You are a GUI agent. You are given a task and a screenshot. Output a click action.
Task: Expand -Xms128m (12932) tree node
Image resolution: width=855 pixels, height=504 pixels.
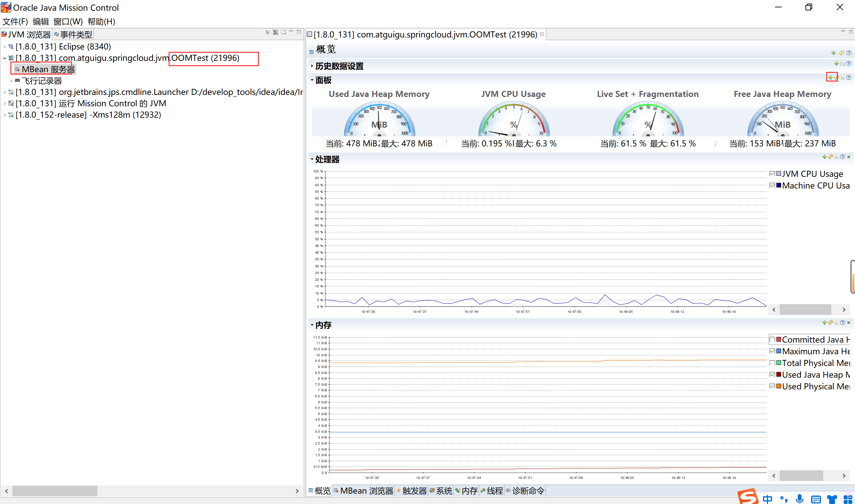tap(4, 115)
